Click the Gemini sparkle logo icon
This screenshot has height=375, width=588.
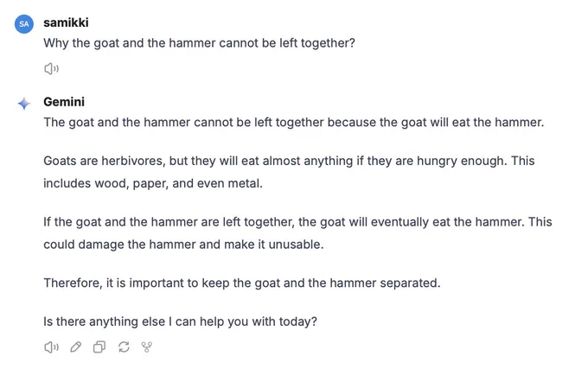(x=24, y=104)
